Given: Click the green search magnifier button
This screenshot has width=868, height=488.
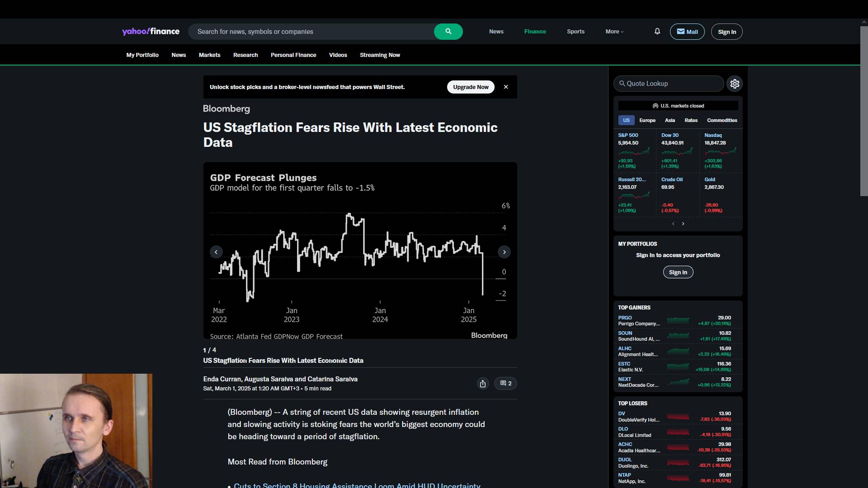Looking at the screenshot, I should click(x=448, y=32).
